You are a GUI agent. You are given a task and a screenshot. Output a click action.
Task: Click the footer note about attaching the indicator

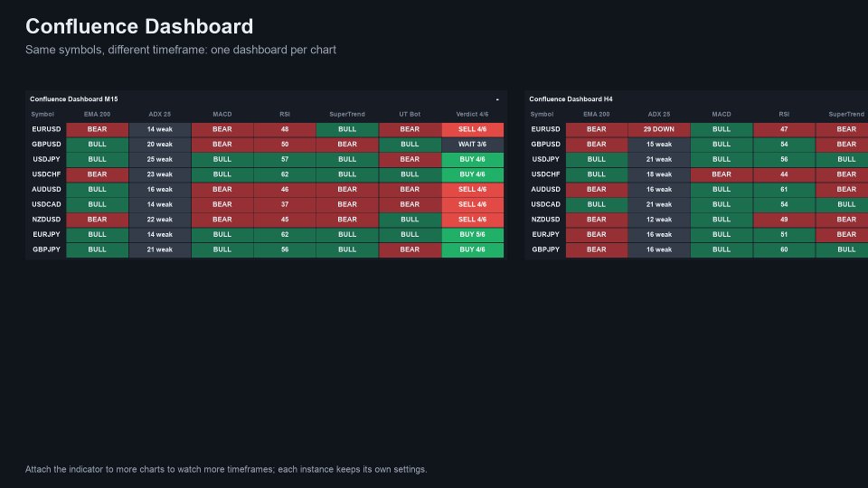(226, 469)
